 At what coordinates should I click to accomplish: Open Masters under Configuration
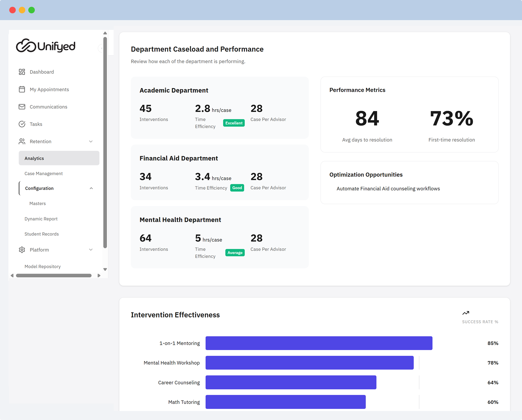point(38,203)
